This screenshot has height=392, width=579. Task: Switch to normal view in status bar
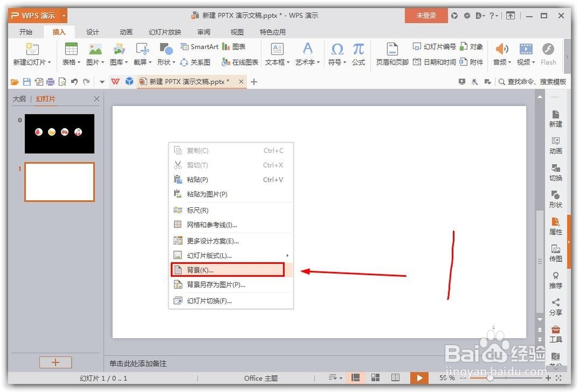point(356,378)
